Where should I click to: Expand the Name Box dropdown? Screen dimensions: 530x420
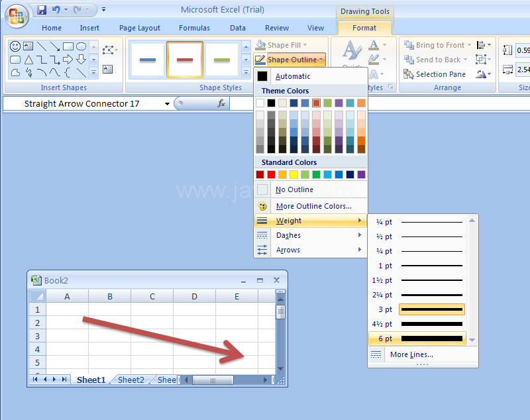[167, 104]
